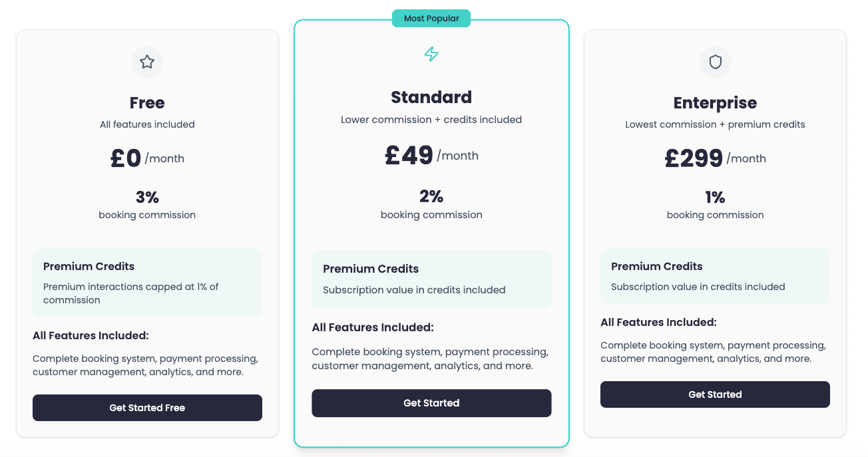Start the Free plan with Get Started Free
The image size is (868, 457).
click(x=147, y=408)
